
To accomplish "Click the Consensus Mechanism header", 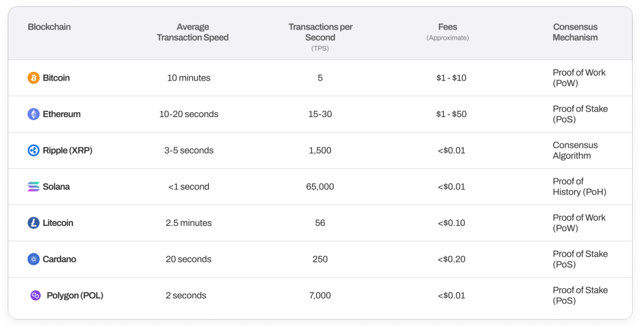I will click(575, 32).
